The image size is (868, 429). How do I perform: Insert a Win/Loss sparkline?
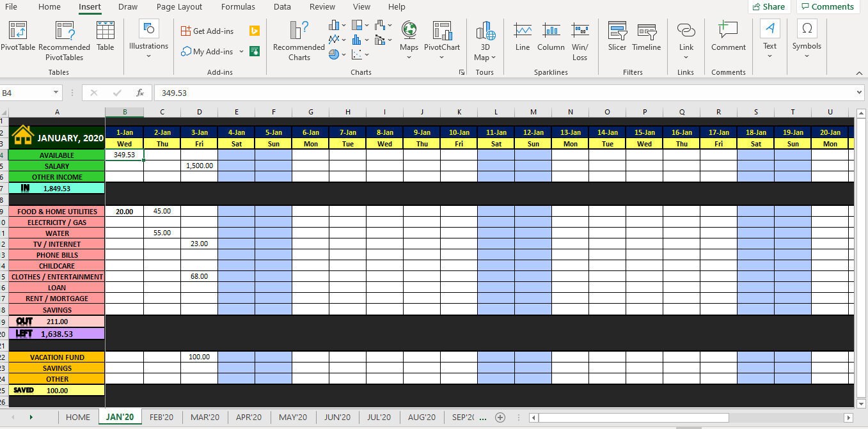pyautogui.click(x=580, y=38)
